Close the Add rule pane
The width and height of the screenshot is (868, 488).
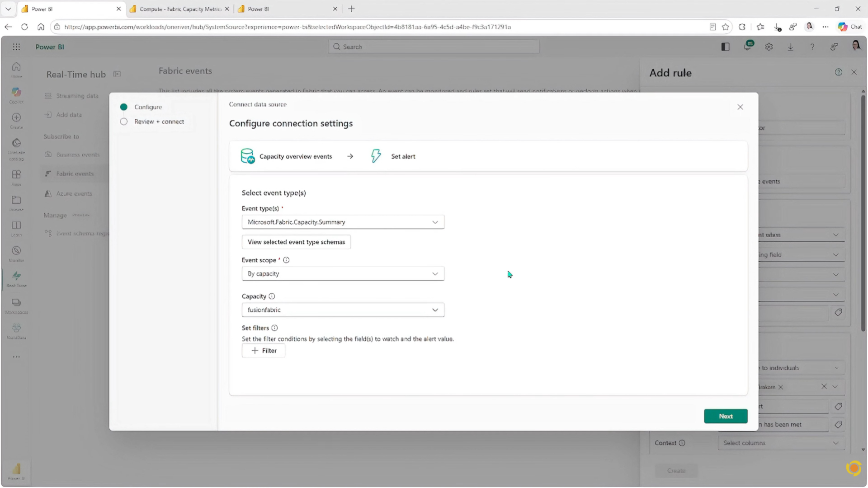[x=854, y=72]
